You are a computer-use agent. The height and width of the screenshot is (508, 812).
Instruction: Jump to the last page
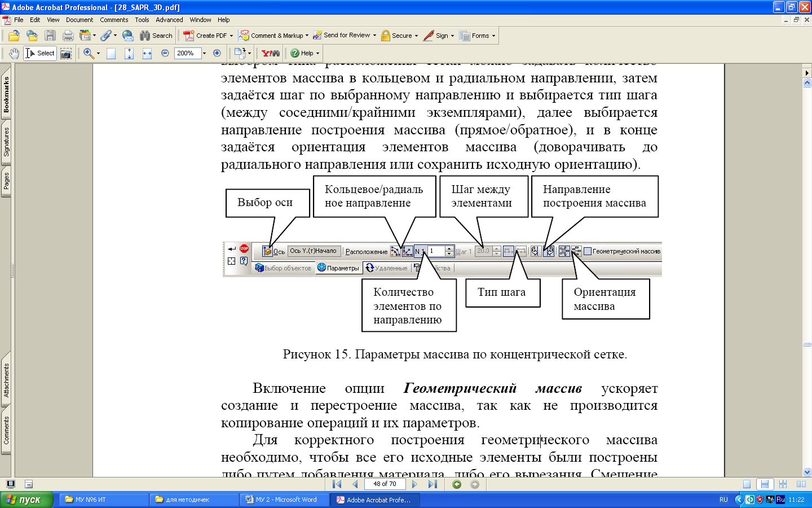click(433, 484)
